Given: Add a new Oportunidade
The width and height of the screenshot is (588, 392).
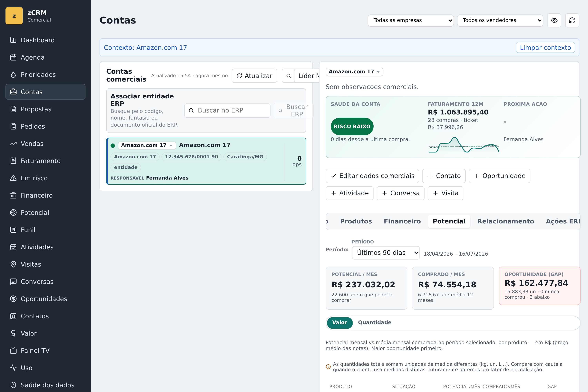Looking at the screenshot, I should (499, 176).
